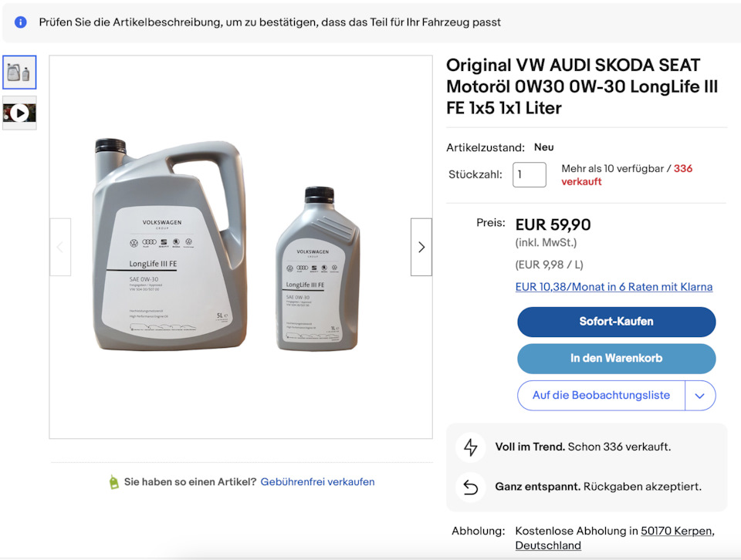Click the EUR 59,90 price text
The image size is (741, 560).
click(553, 224)
